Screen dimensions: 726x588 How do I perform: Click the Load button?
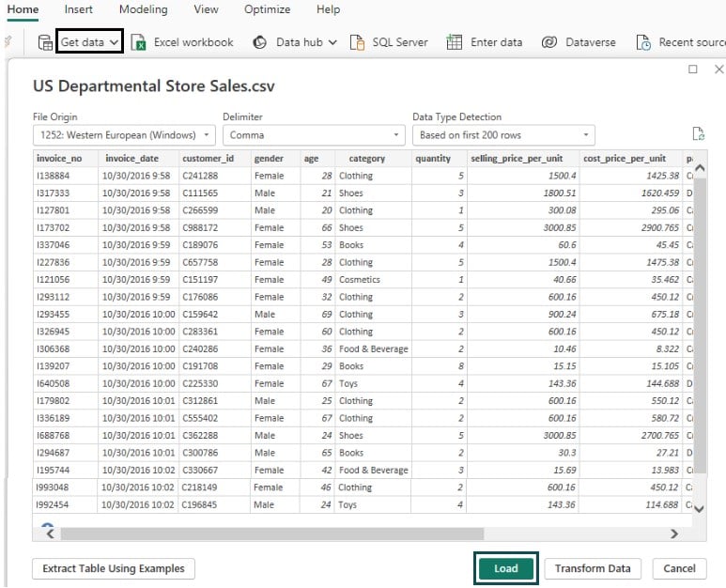(505, 568)
